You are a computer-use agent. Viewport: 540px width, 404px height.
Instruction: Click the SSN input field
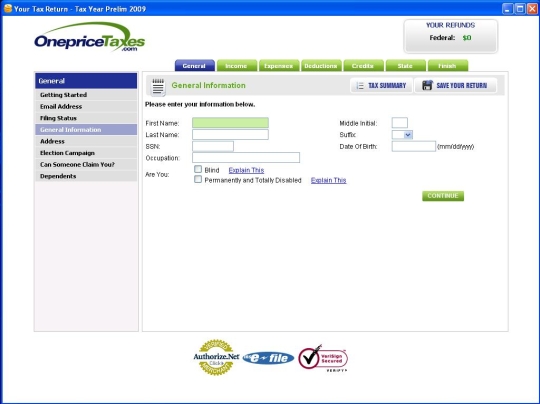click(213, 146)
